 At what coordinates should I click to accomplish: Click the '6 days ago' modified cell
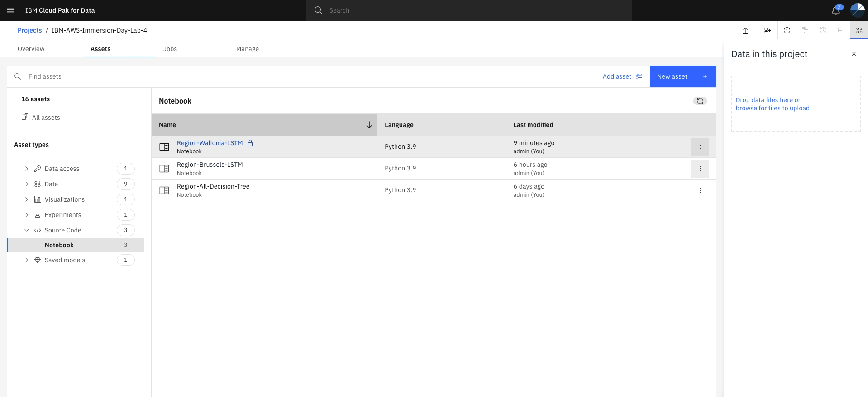click(529, 186)
